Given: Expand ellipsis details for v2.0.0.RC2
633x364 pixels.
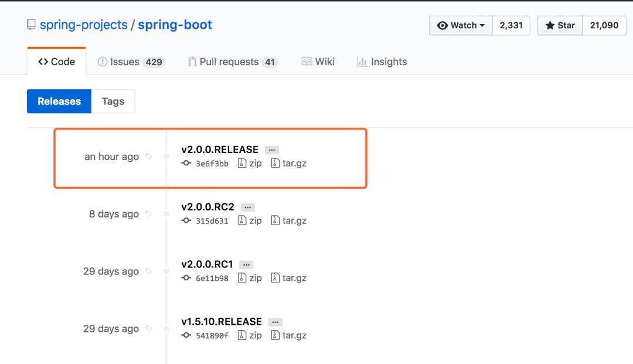Looking at the screenshot, I should tap(247, 207).
